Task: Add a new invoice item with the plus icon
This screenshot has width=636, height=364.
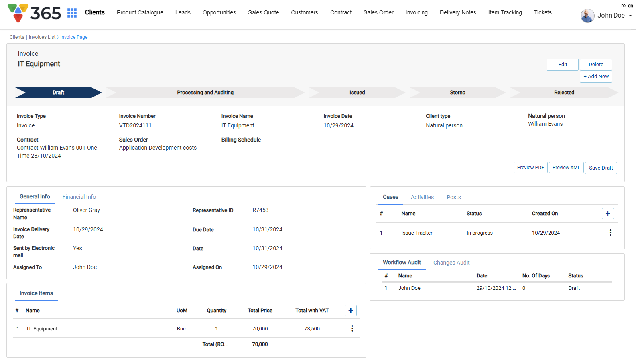Action: (x=350, y=311)
